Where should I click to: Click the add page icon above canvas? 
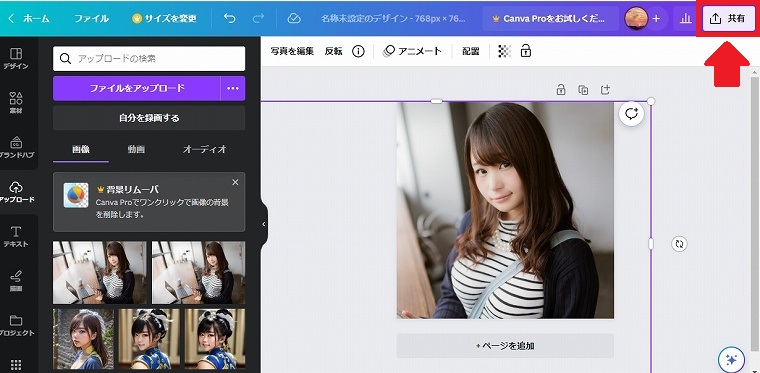pos(605,90)
